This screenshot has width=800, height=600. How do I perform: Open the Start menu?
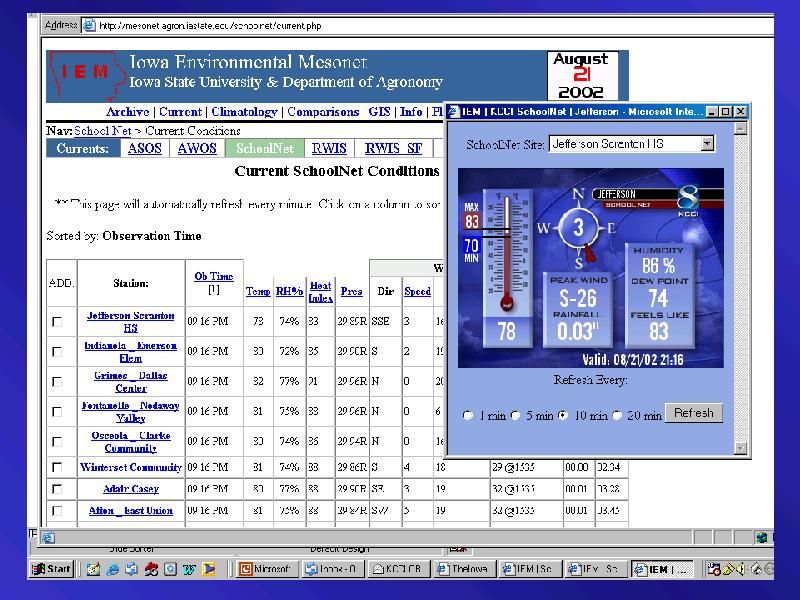coord(52,569)
